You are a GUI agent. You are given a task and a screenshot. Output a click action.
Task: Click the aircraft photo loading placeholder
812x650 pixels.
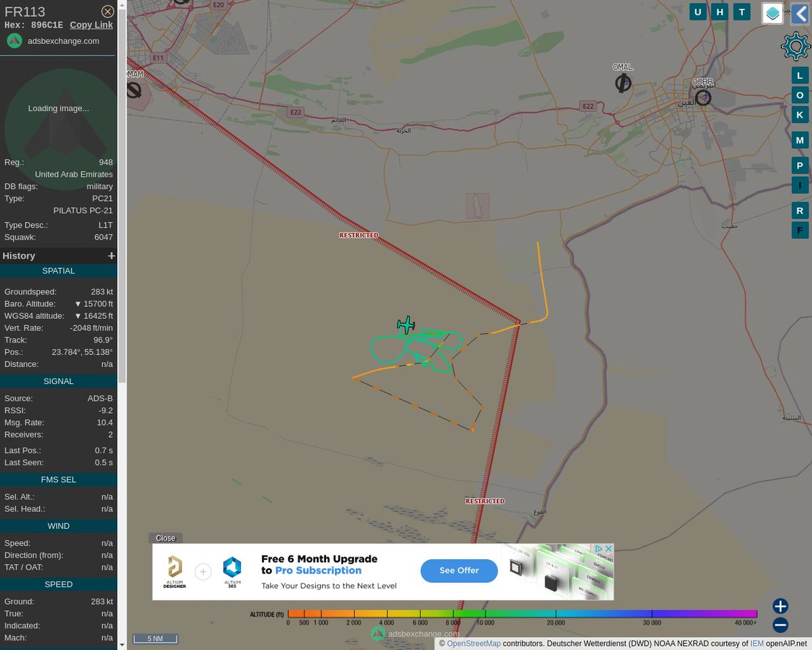pos(58,108)
